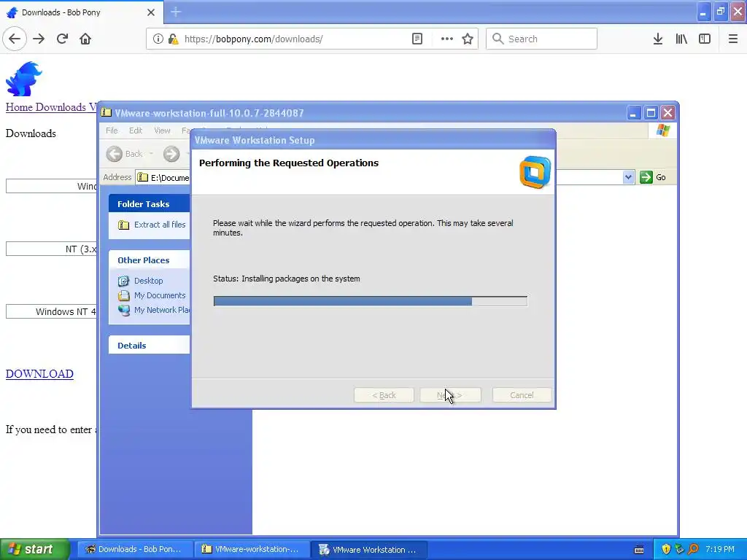
Task: Click the 7:19 PM taskbar clock
Action: 720,549
